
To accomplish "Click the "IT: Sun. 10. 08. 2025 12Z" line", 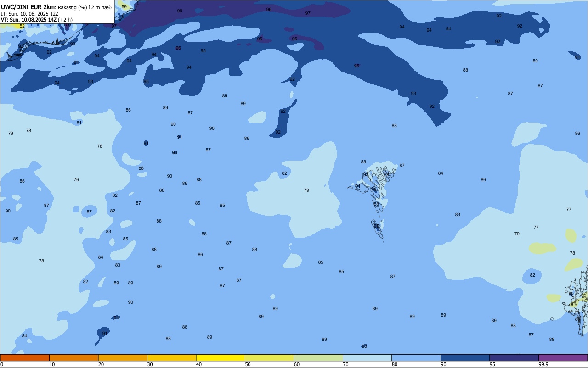I will 29,14.
